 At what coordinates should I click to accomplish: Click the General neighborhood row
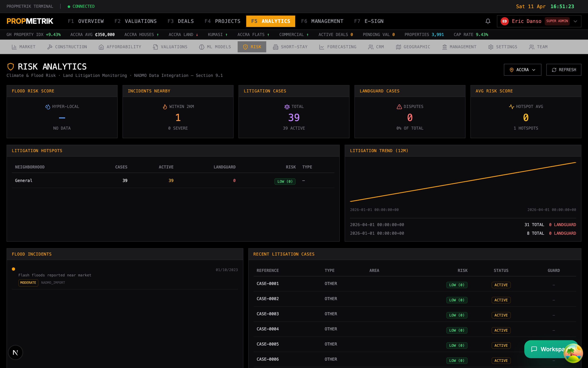(173, 181)
